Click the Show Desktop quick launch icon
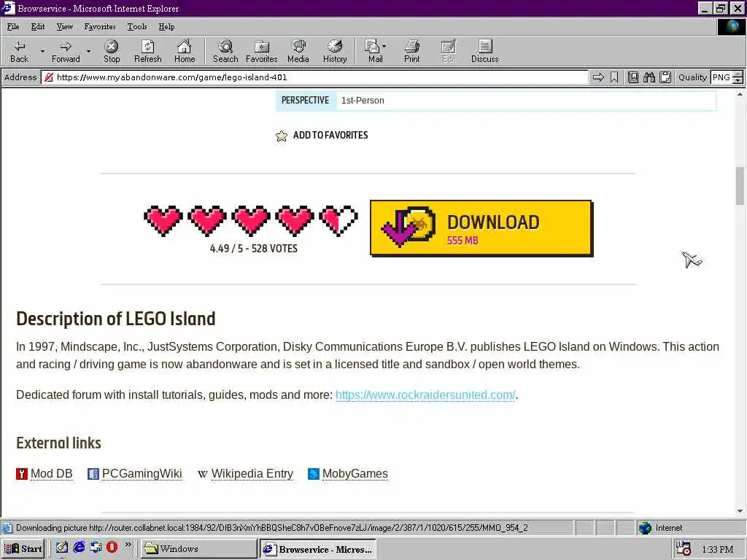This screenshot has height=560, width=747. point(61,548)
